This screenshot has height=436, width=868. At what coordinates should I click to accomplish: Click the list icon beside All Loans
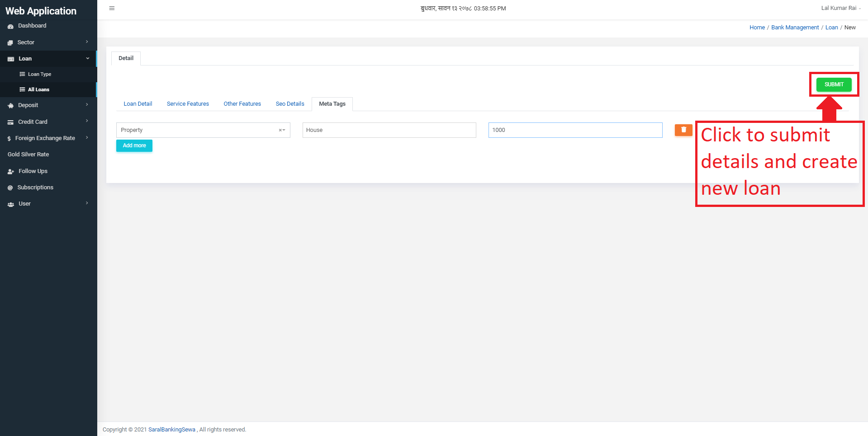coord(22,89)
